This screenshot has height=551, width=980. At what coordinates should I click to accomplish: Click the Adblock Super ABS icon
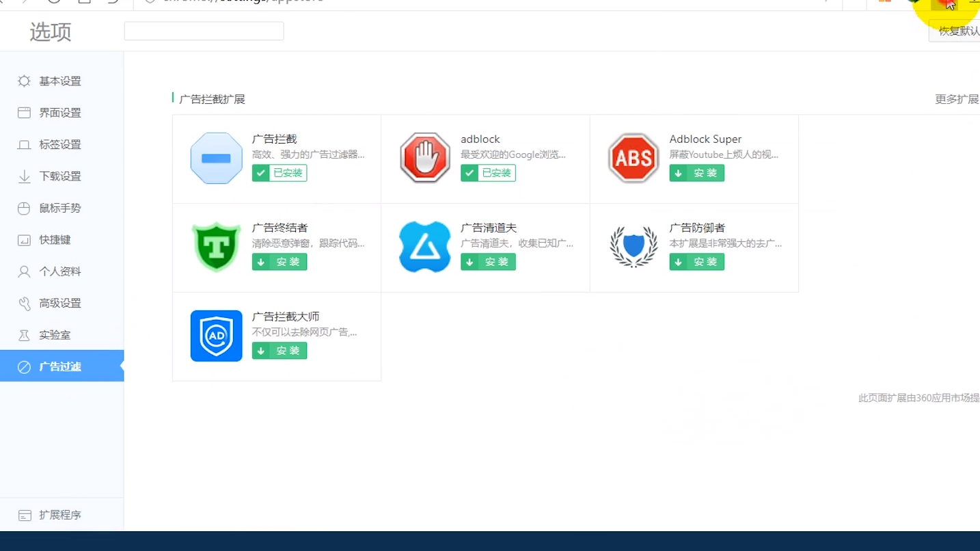tap(634, 159)
